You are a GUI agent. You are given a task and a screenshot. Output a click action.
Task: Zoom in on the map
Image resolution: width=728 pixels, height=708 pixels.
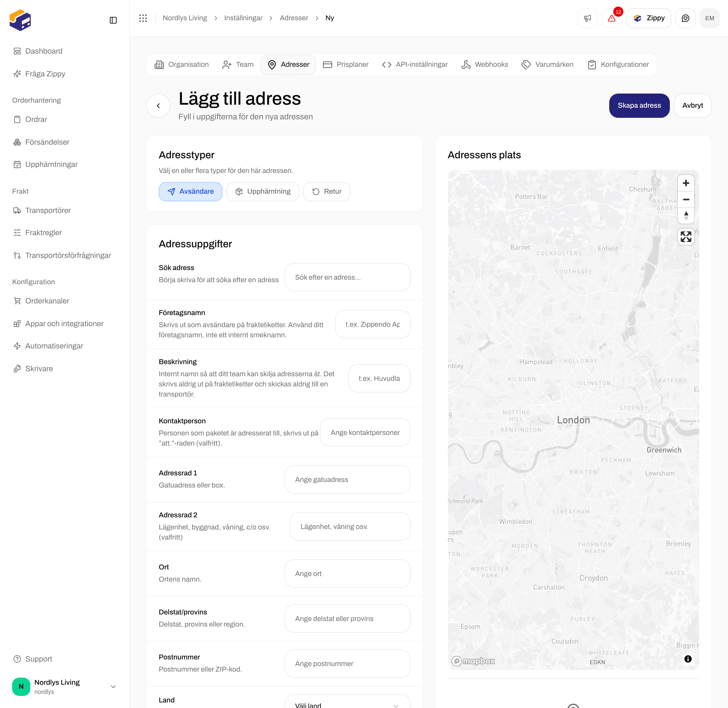pyautogui.click(x=686, y=183)
